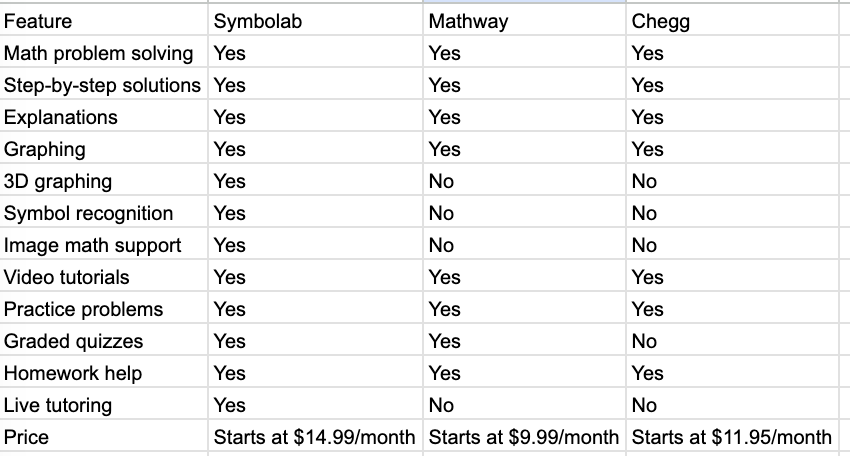Click Chegg's No for Symbol recognition

point(645,213)
